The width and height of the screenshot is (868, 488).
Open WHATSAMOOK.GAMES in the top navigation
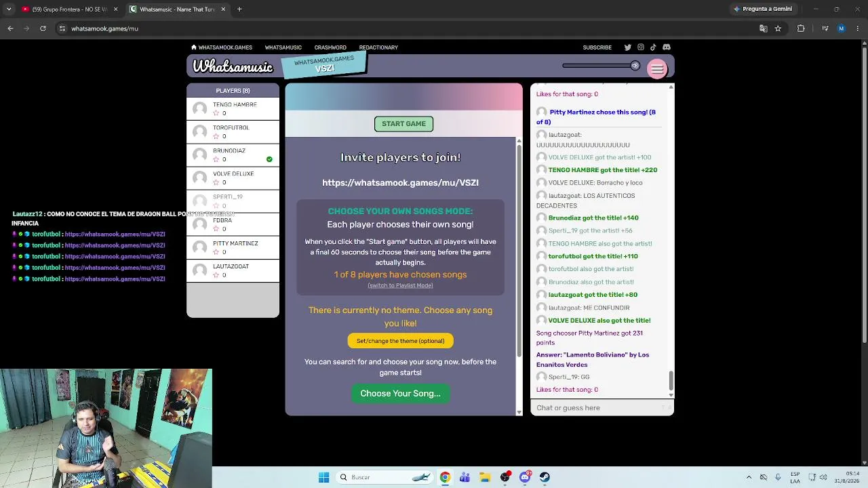pos(225,47)
